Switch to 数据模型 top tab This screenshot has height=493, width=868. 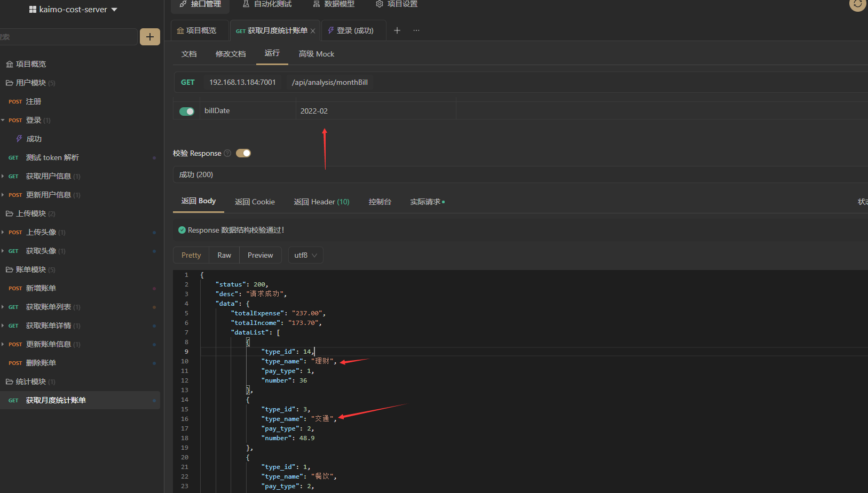[x=334, y=4]
